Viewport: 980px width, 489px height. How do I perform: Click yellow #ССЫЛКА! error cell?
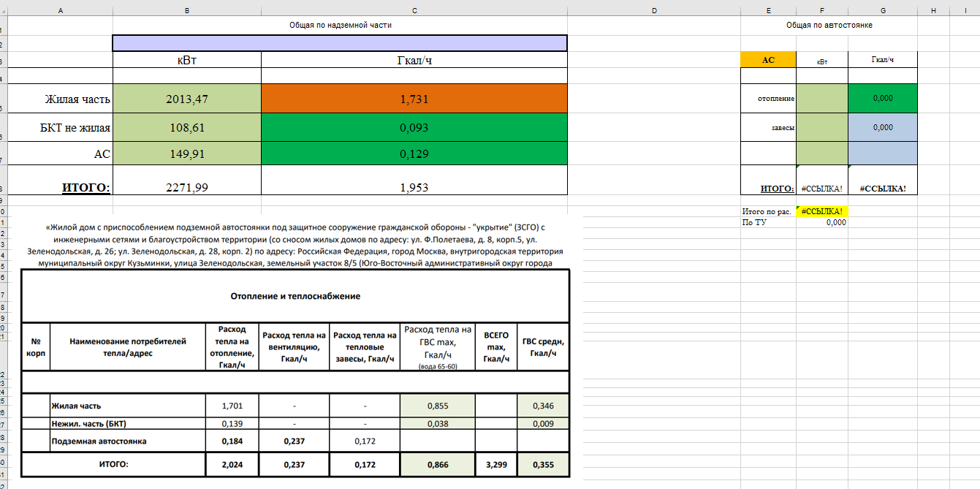click(822, 211)
